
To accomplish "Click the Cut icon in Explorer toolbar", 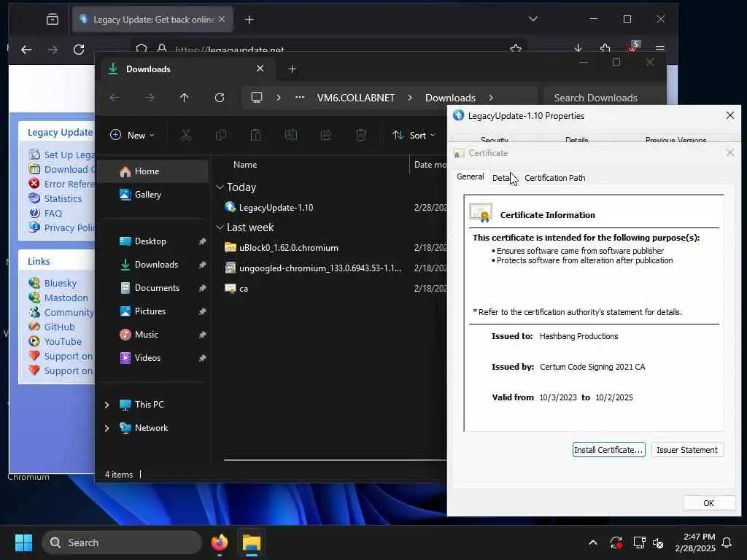I will click(186, 135).
